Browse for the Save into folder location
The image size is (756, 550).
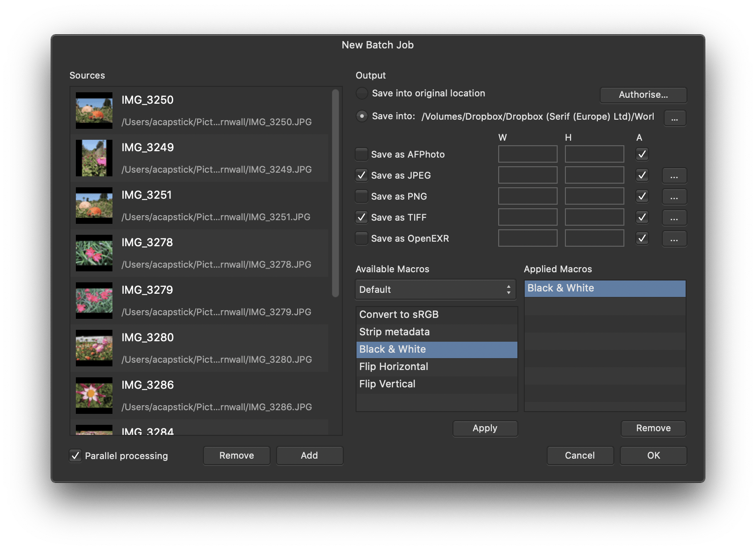[x=675, y=118]
